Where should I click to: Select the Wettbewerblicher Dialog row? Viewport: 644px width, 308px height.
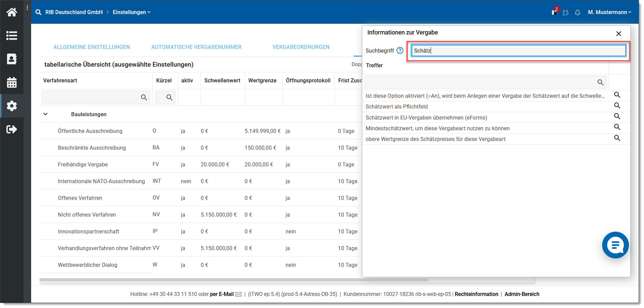click(x=201, y=265)
